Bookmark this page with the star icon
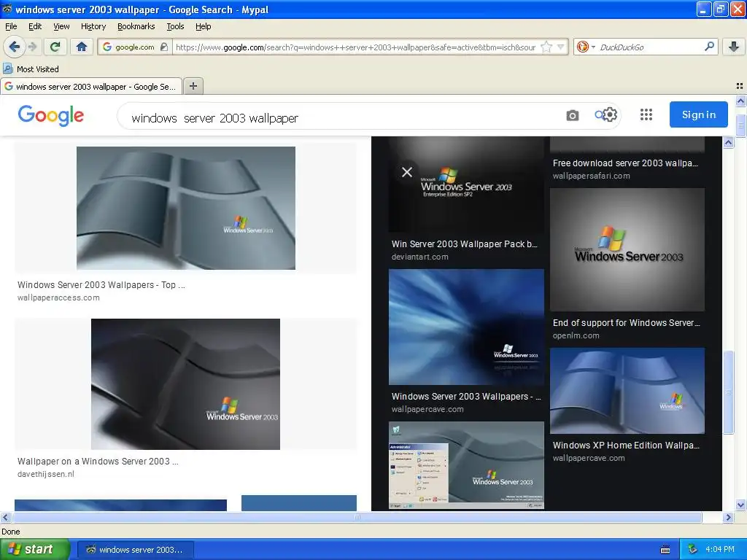The image size is (747, 560). tap(546, 47)
